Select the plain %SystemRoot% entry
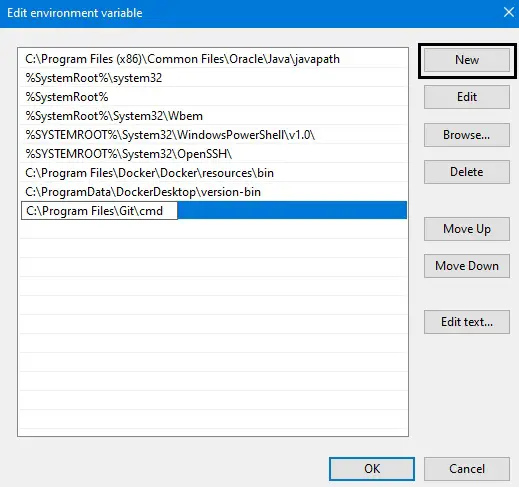Image resolution: width=519 pixels, height=487 pixels. click(x=213, y=97)
